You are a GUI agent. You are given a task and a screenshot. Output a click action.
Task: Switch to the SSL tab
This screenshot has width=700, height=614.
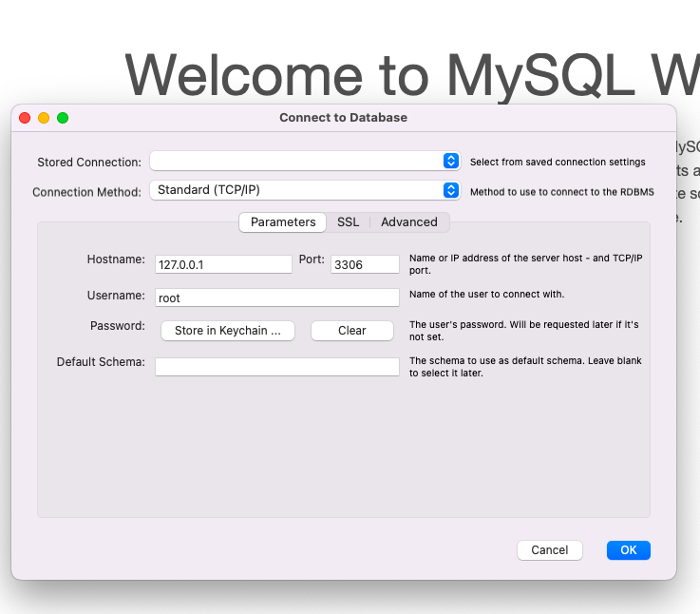(348, 222)
